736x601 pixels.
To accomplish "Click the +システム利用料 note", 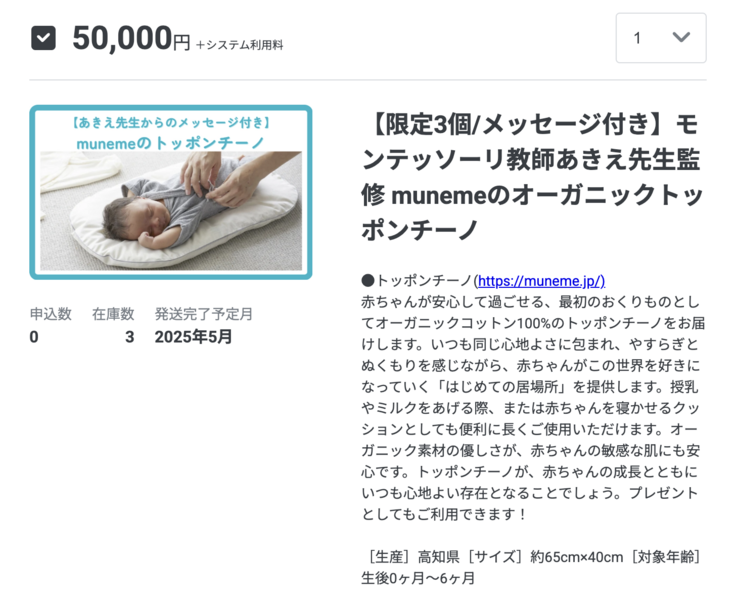I will (x=241, y=43).
